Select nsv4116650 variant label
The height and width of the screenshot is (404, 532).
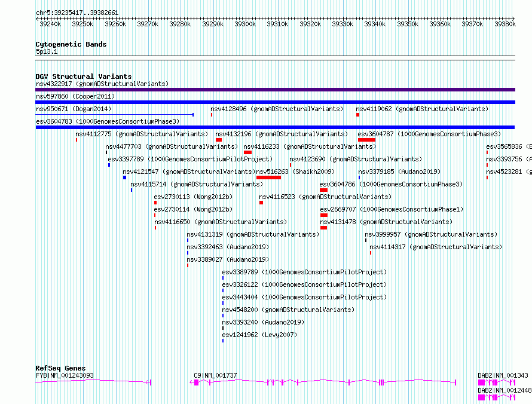pyautogui.click(x=221, y=222)
